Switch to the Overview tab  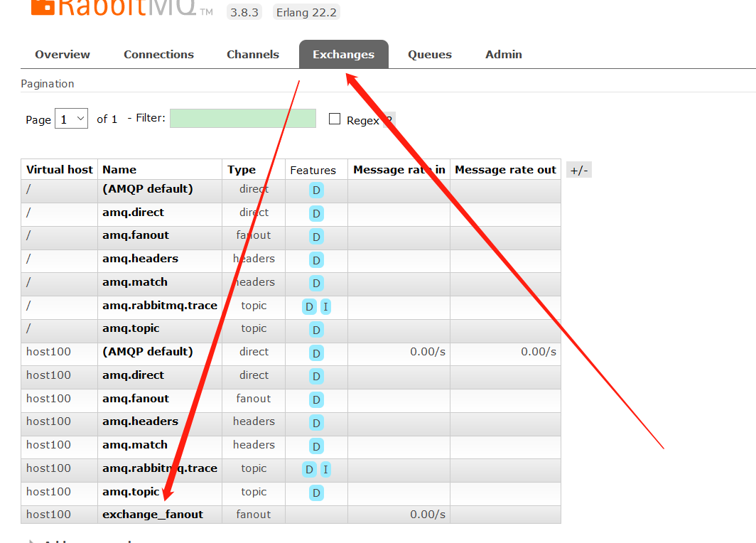(63, 55)
